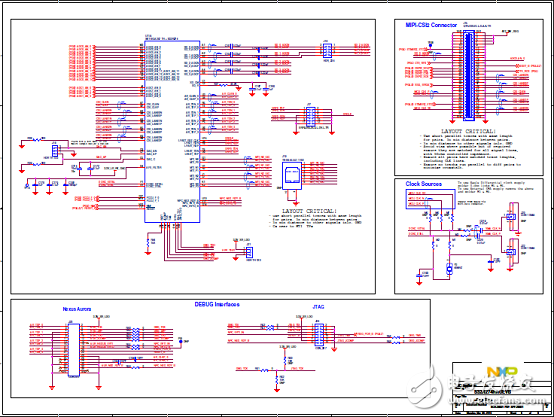
Task: Click the blue-outlined clock signal box
Action: (430, 199)
